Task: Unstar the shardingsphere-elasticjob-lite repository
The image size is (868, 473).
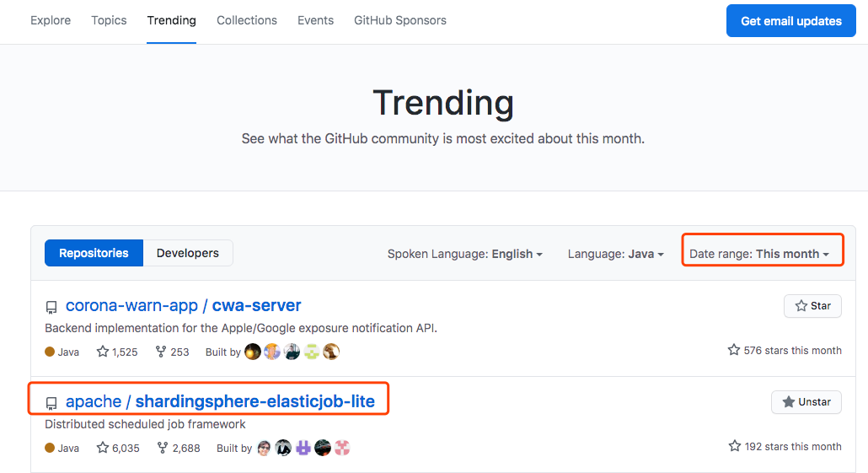Action: point(806,402)
